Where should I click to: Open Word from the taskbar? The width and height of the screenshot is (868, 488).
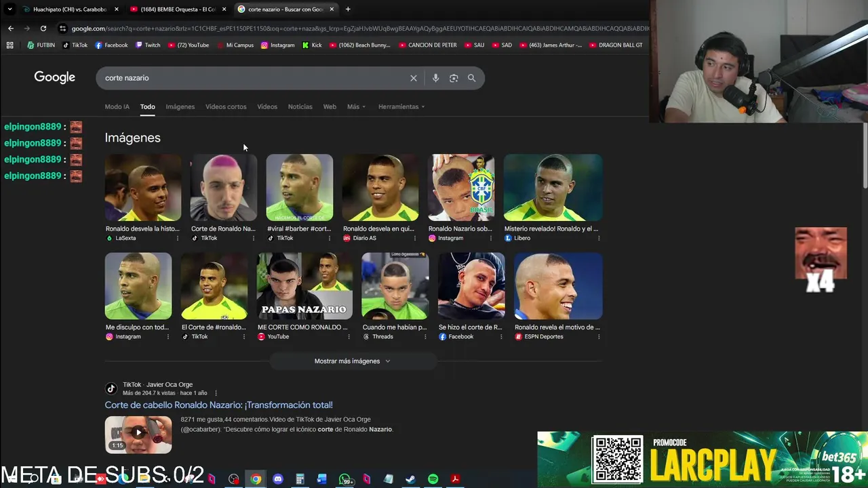coord(322,479)
